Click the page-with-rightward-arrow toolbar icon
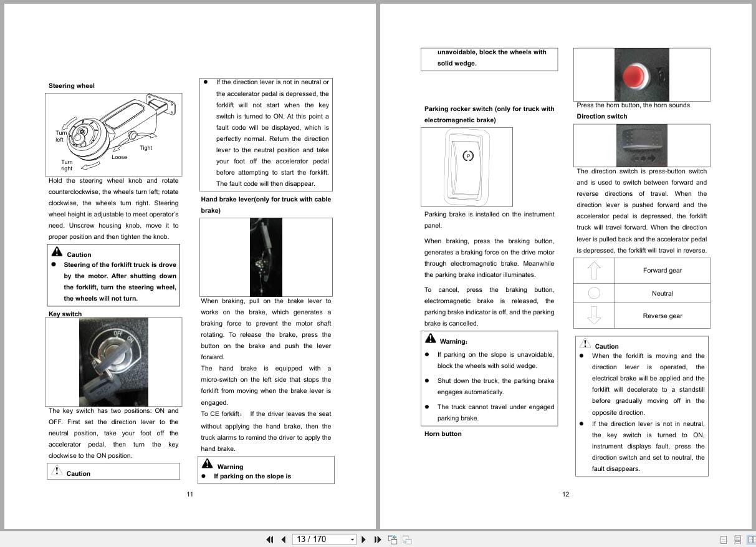Image resolution: width=756 pixels, height=547 pixels. 408,539
